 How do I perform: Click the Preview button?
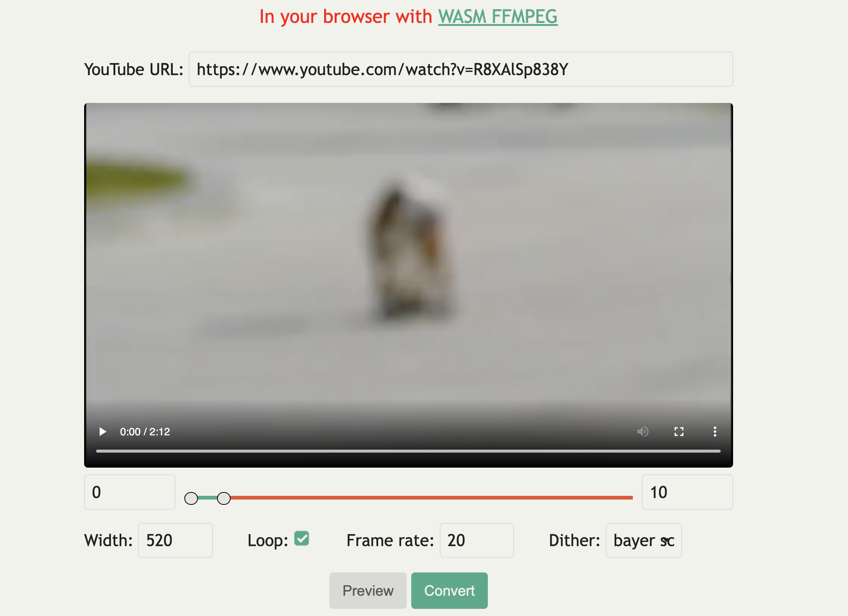368,590
